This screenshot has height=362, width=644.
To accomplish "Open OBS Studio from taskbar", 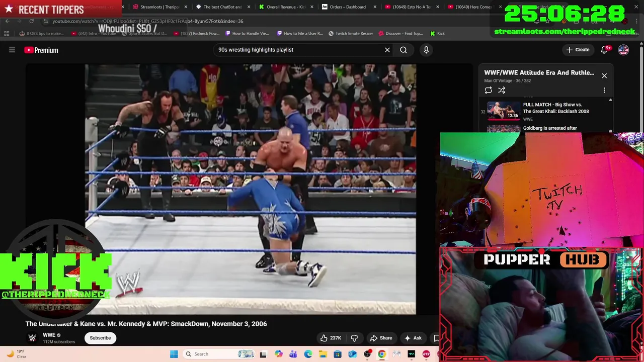I will [x=367, y=354].
